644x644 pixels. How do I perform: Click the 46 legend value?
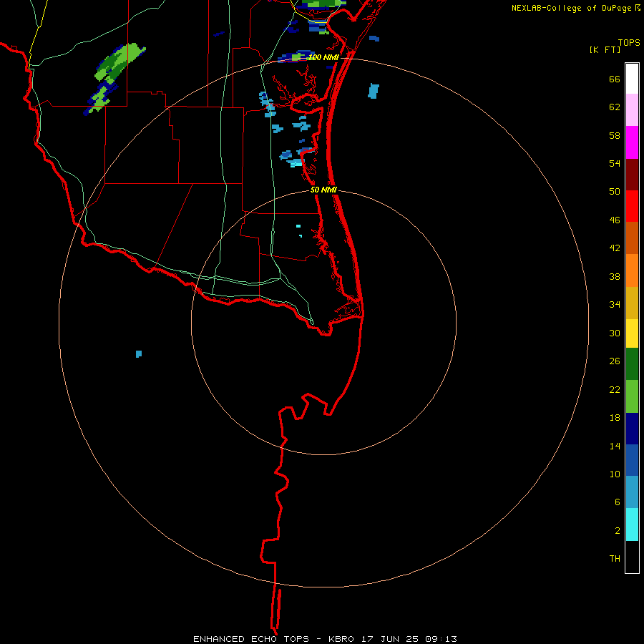pyautogui.click(x=615, y=220)
